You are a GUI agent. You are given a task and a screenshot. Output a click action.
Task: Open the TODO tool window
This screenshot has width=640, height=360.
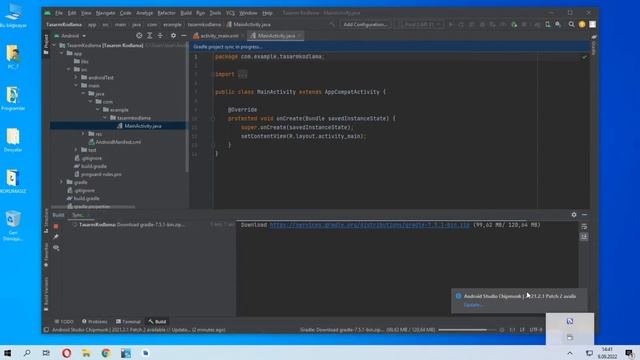click(x=64, y=322)
